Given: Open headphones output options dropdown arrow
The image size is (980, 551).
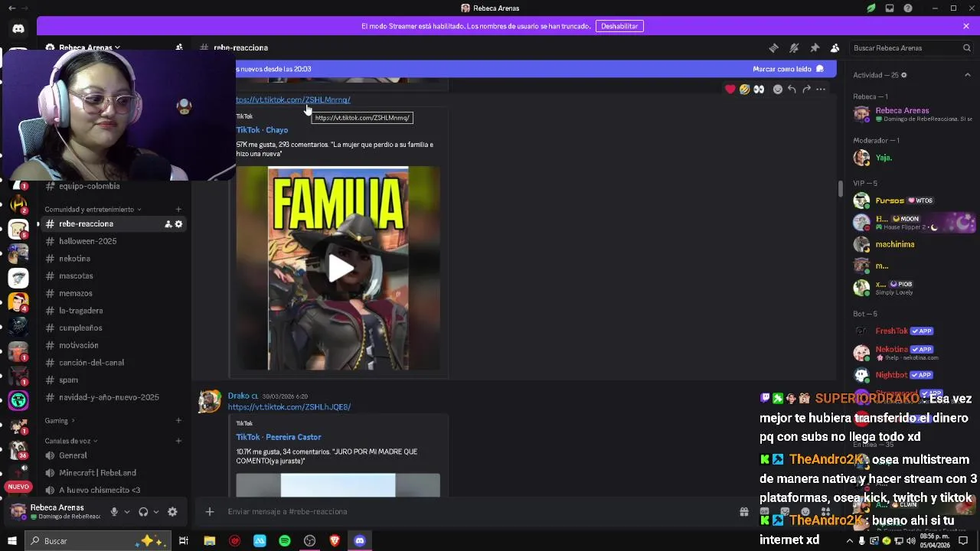Looking at the screenshot, I should click(156, 512).
